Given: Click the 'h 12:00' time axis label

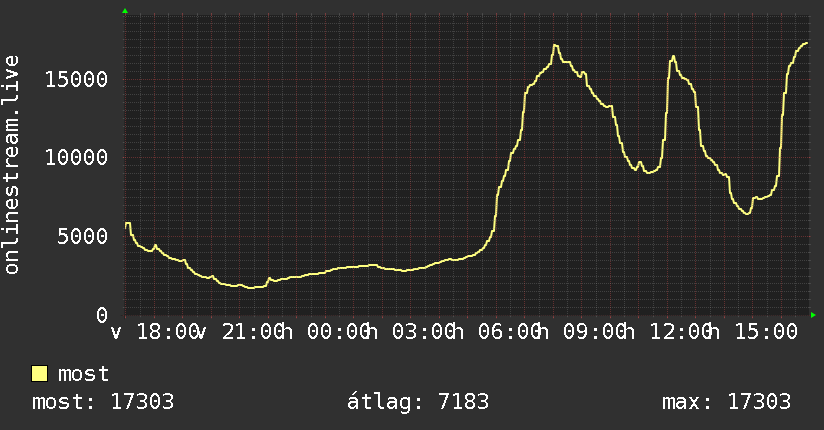Looking at the screenshot, I should click(666, 332).
